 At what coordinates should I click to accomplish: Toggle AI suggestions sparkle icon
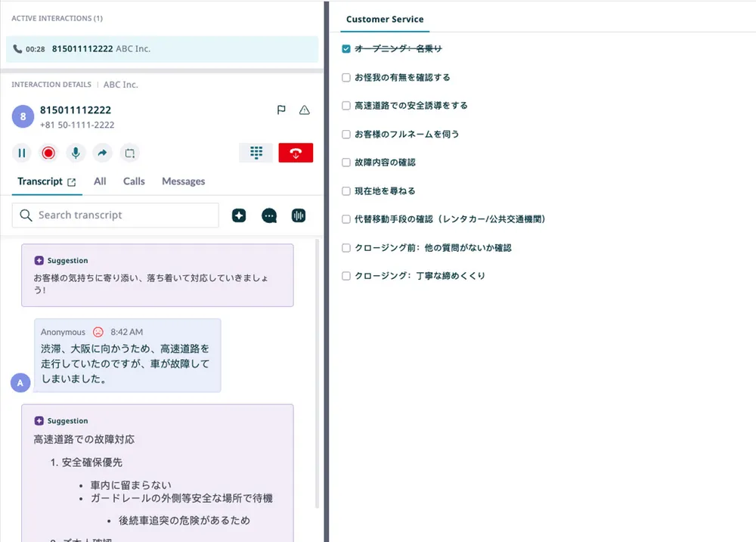coord(239,215)
